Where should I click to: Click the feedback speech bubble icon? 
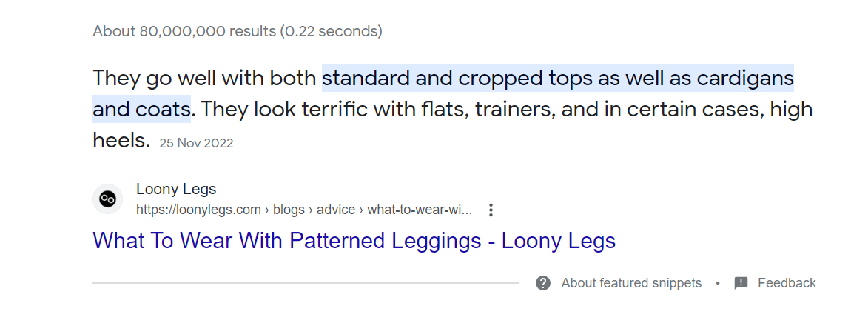pyautogui.click(x=741, y=283)
